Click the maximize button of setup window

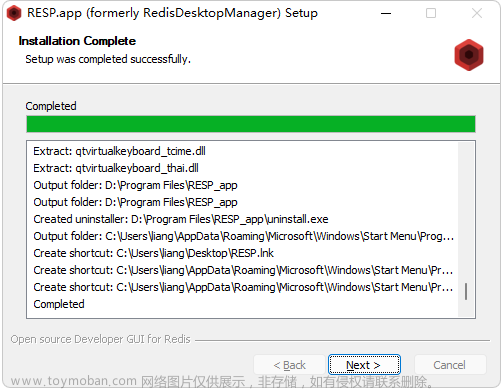click(x=431, y=13)
